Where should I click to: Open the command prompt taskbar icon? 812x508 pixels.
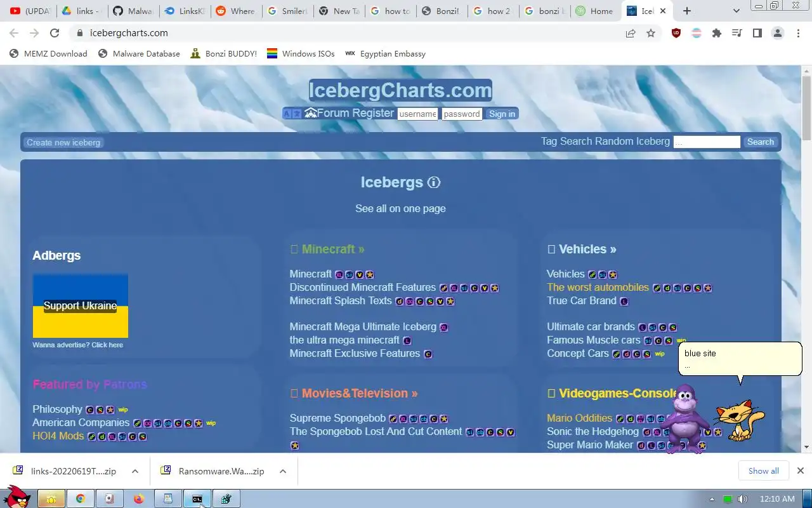[x=197, y=499]
